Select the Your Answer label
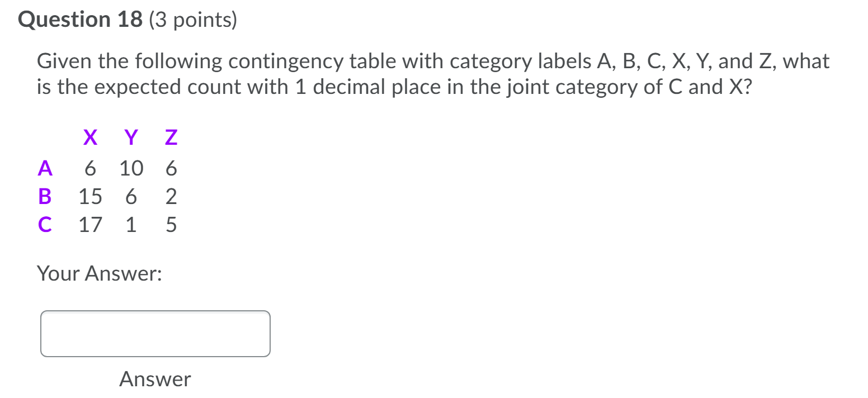Image resolution: width=868 pixels, height=398 pixels. tap(99, 273)
